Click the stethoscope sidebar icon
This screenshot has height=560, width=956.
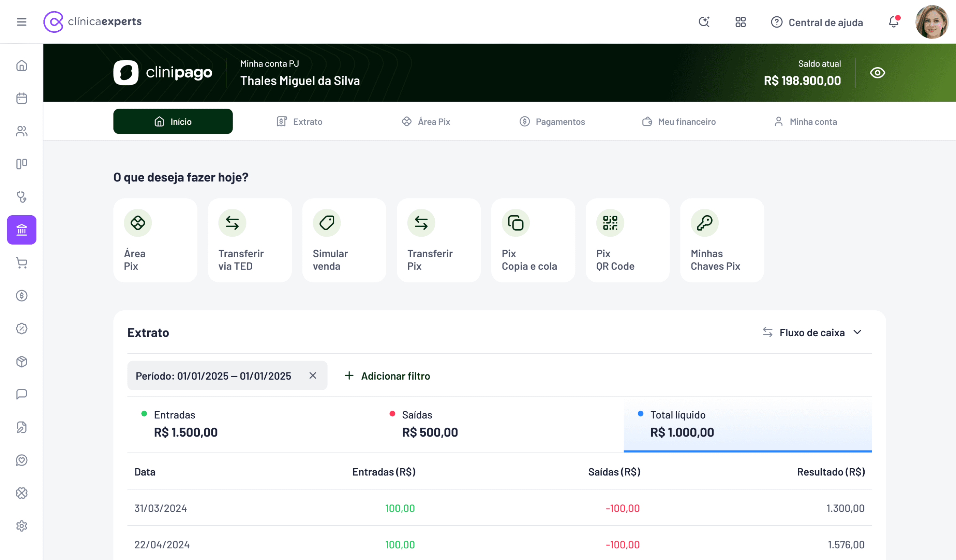[21, 197]
